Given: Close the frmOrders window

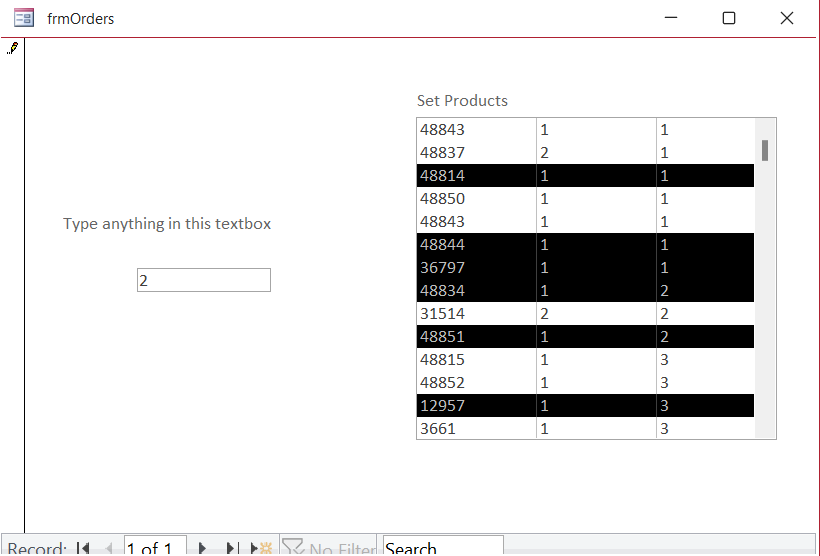Looking at the screenshot, I should (x=787, y=18).
